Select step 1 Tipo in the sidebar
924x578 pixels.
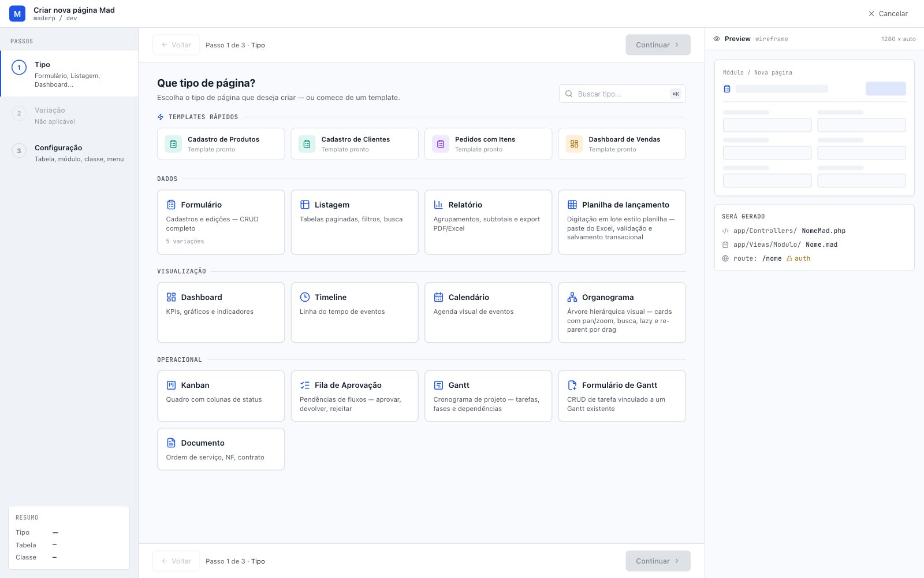pyautogui.click(x=69, y=73)
